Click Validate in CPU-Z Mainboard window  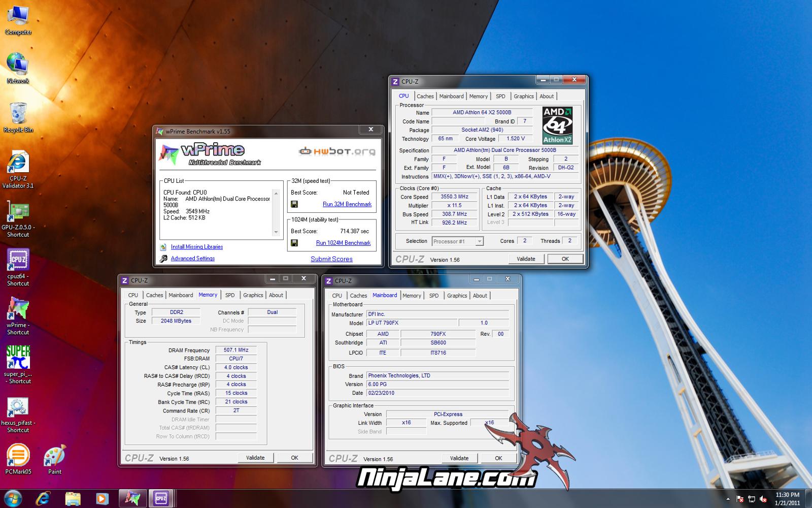(459, 458)
